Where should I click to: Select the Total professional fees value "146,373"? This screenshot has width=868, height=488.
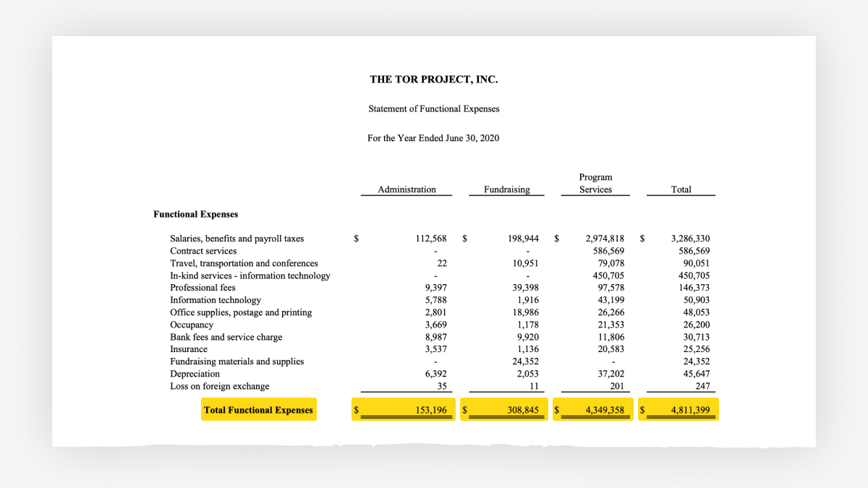tap(694, 288)
